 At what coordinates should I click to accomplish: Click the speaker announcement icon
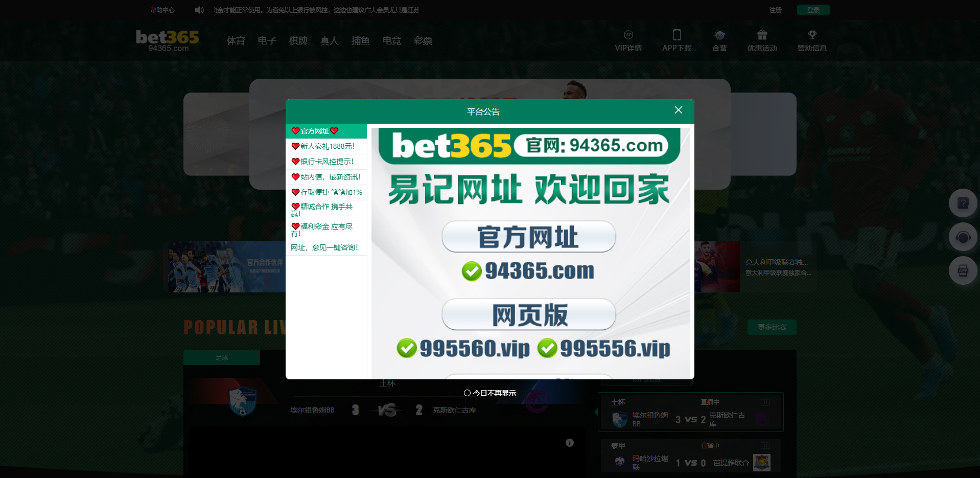[x=199, y=10]
